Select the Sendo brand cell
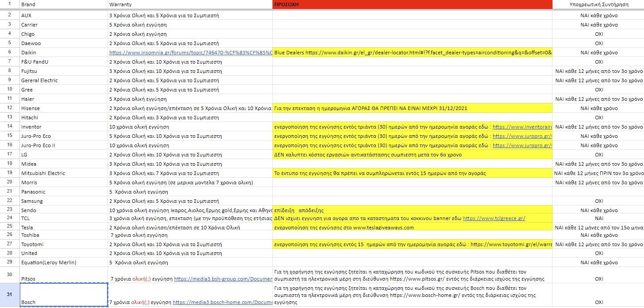The height and width of the screenshot is (308, 644). point(64,210)
